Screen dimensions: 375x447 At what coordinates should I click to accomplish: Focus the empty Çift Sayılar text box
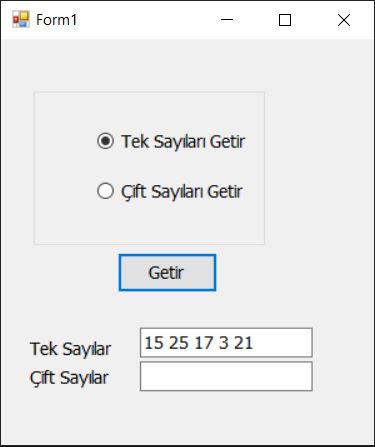[x=226, y=376]
